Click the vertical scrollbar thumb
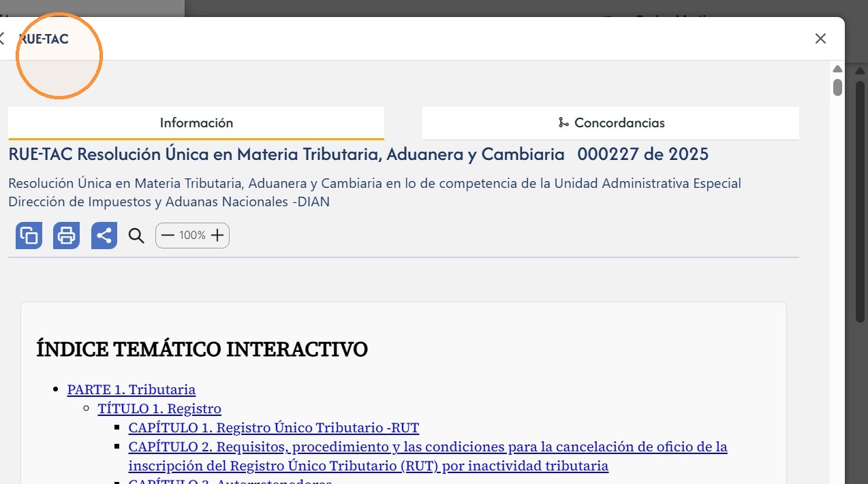Viewport: 868px width, 484px height. click(x=838, y=87)
